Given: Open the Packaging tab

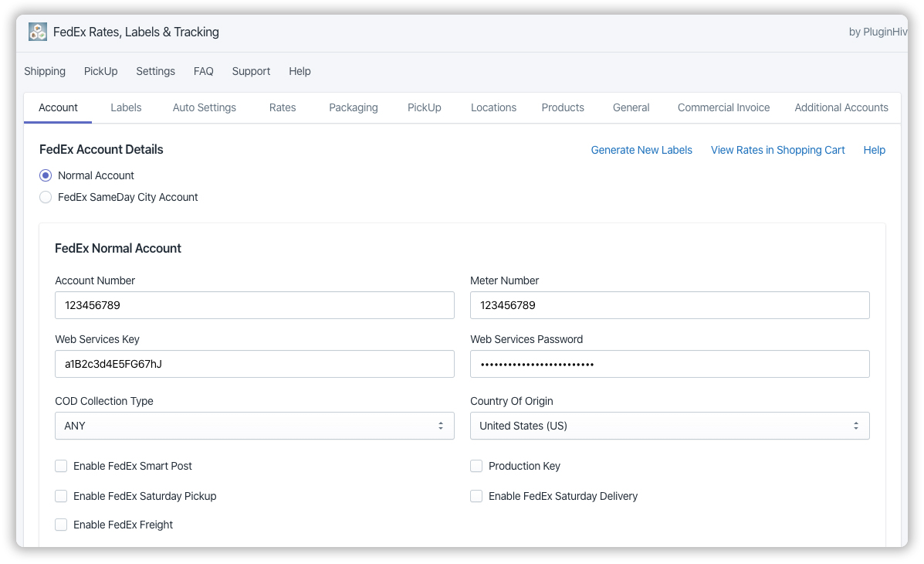Looking at the screenshot, I should tap(354, 107).
